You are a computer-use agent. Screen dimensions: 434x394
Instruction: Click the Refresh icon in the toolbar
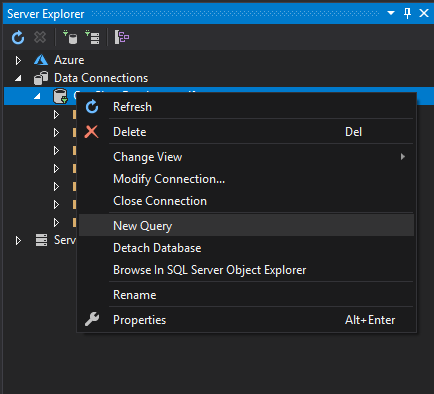coord(18,37)
